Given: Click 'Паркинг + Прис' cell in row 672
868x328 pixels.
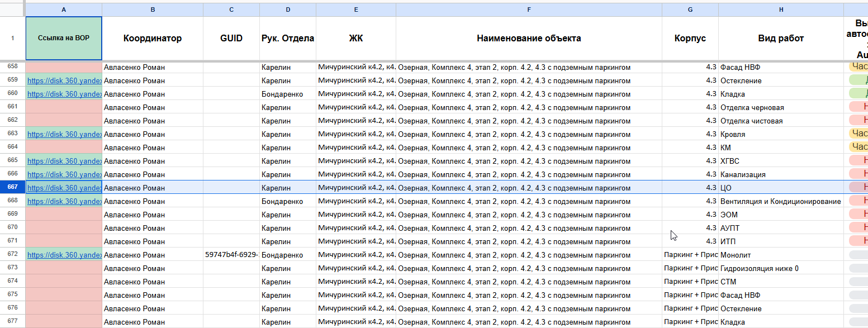Looking at the screenshot, I should [x=690, y=255].
